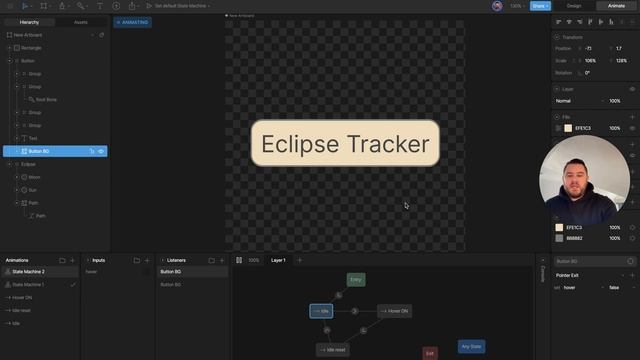Open the Assets tab

point(81,22)
